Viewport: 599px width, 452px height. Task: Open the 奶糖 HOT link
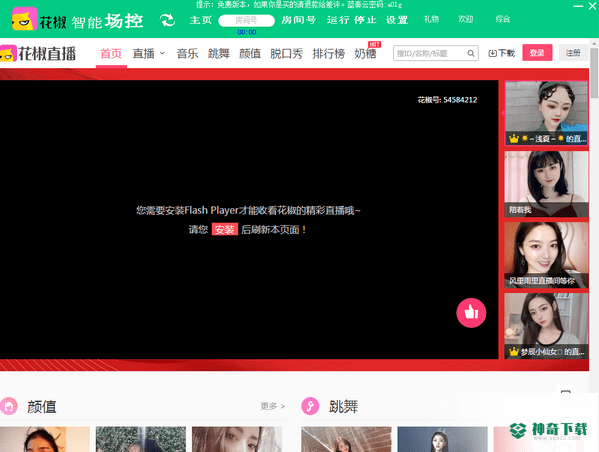point(366,53)
